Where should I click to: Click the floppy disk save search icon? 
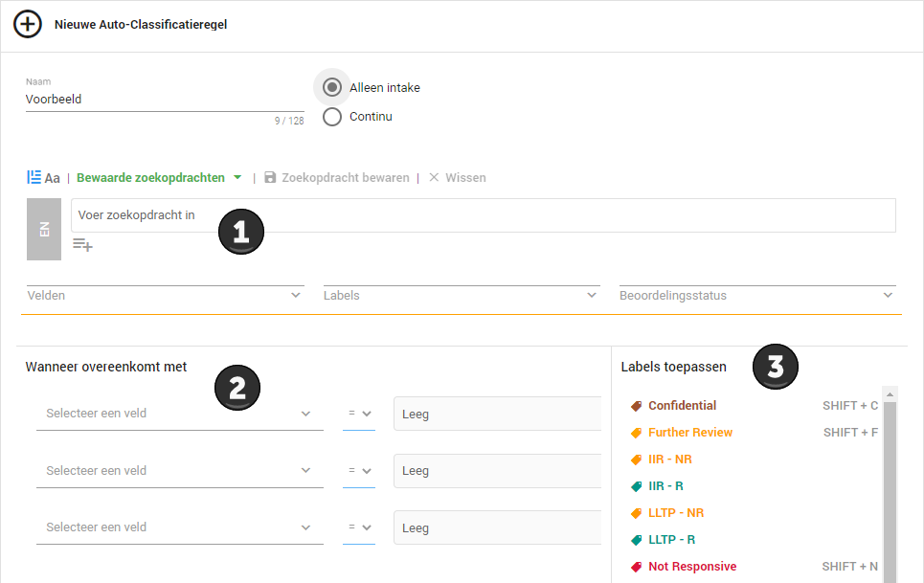click(x=270, y=177)
